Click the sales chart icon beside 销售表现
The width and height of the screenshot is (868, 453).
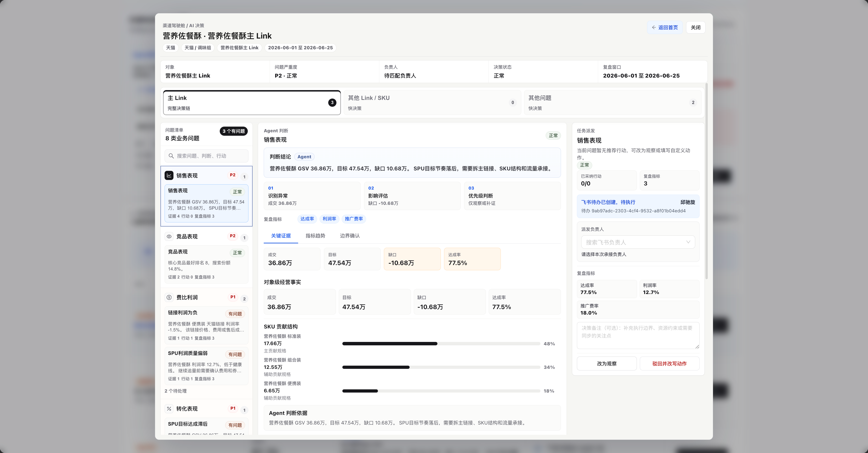169,175
